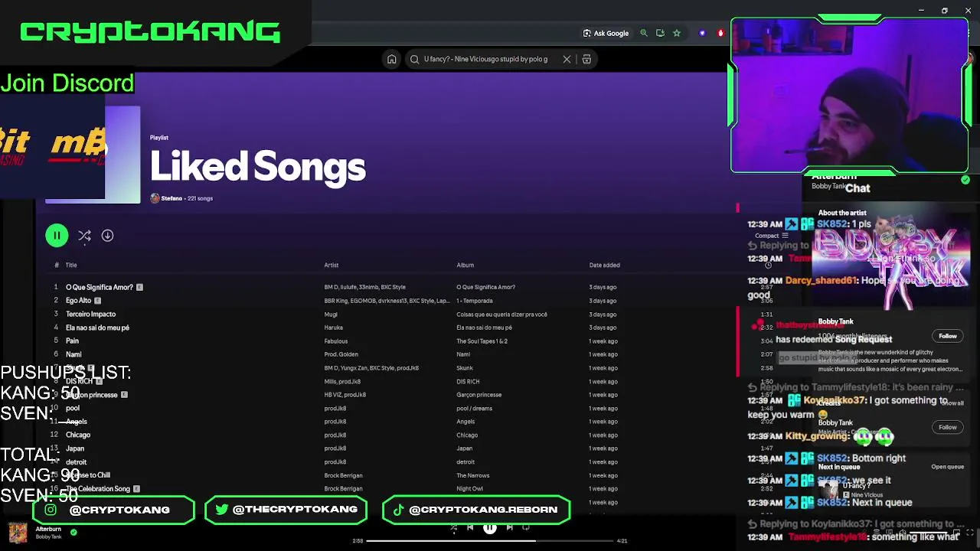
Task: Sort the track list by Title column
Action: pos(71,265)
